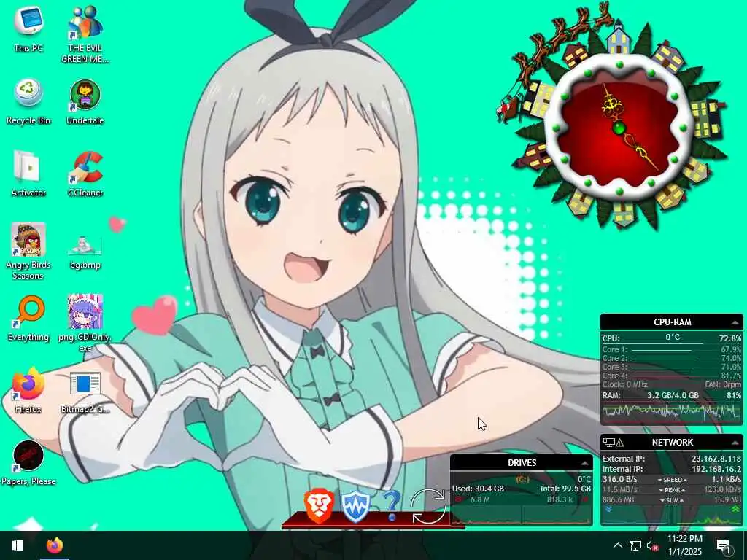This screenshot has width=747, height=560.
Task: Open the notification center icon
Action: pyautogui.click(x=724, y=545)
